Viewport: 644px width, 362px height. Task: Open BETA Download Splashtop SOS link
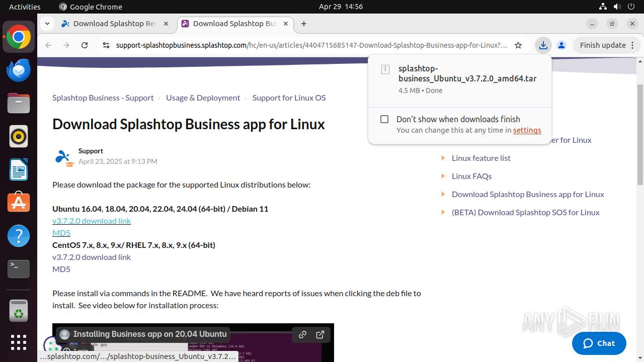(525, 212)
